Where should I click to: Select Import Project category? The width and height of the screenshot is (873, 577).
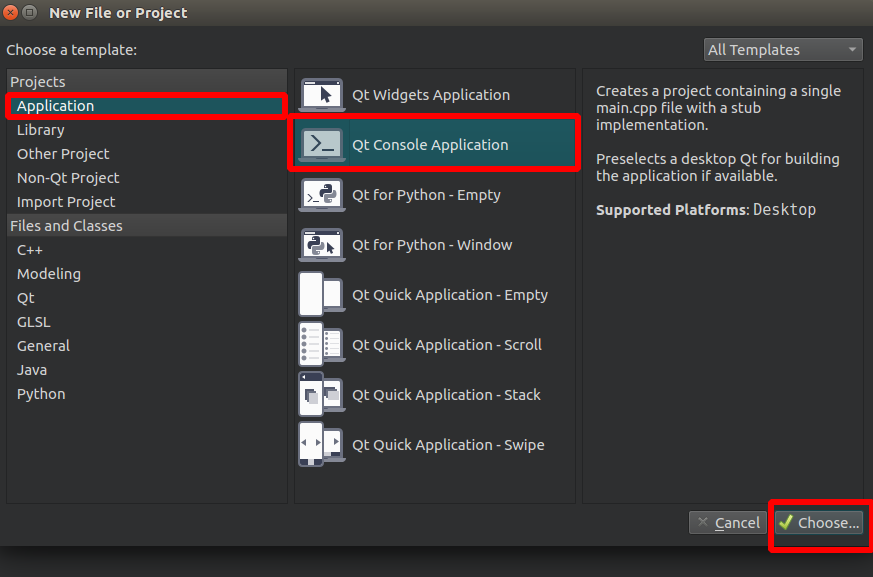pyautogui.click(x=66, y=202)
